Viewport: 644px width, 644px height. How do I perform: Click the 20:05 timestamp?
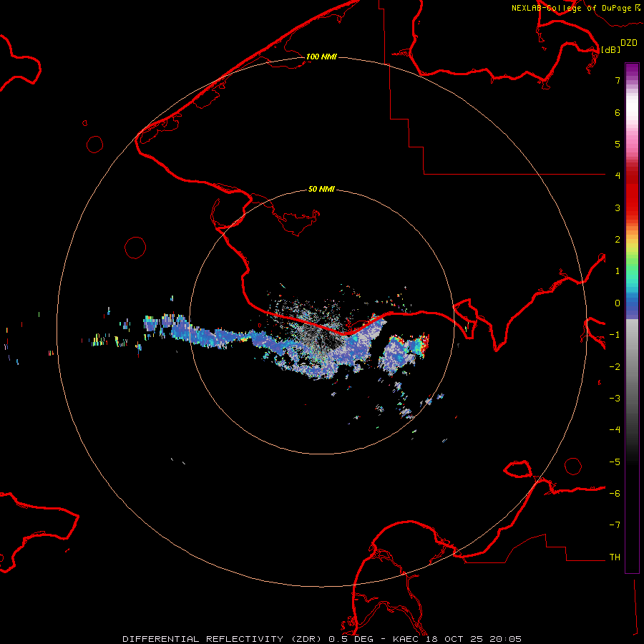(x=506, y=639)
